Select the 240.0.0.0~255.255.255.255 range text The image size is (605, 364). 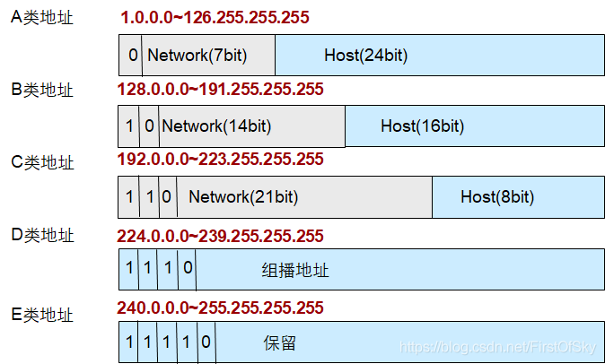click(x=220, y=308)
